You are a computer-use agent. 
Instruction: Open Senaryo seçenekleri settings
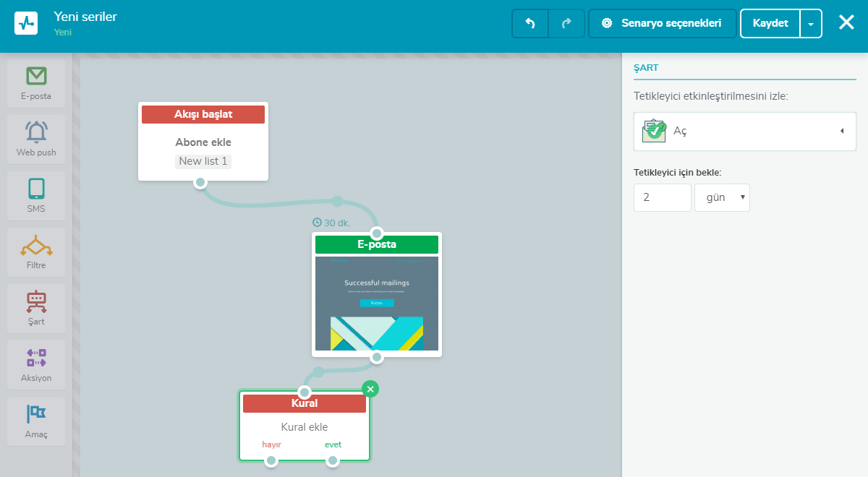663,23
